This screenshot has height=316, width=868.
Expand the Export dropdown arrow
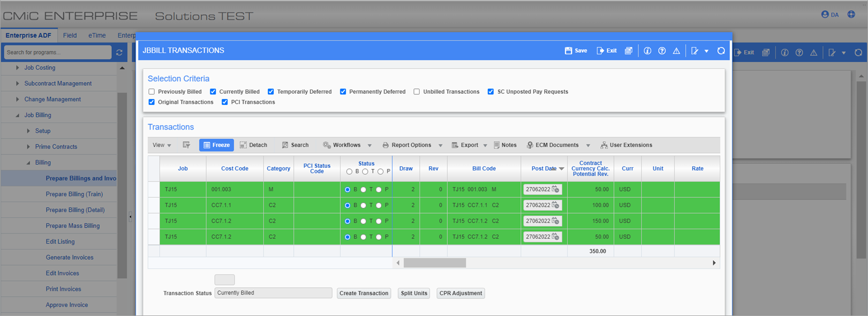[x=485, y=145]
